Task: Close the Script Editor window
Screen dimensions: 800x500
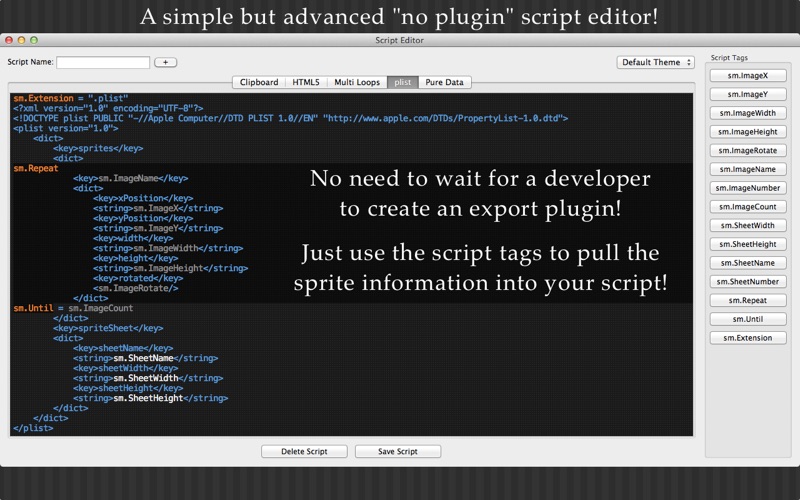Action: (x=9, y=40)
